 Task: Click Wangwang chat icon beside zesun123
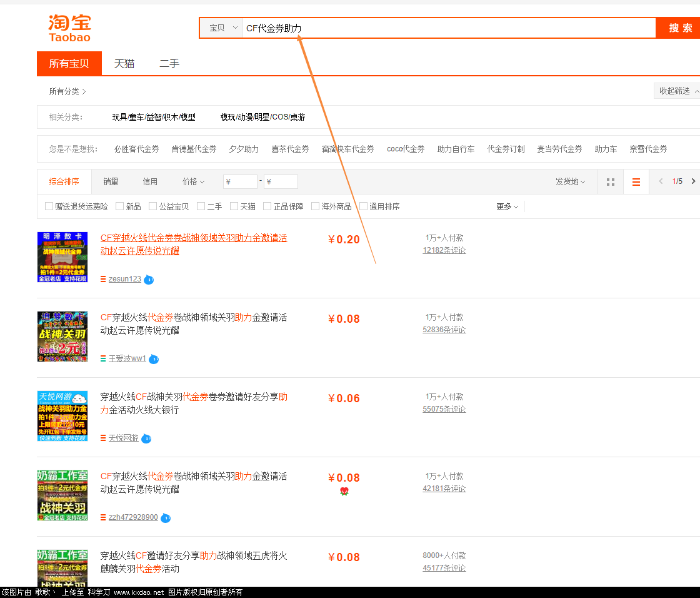click(149, 280)
